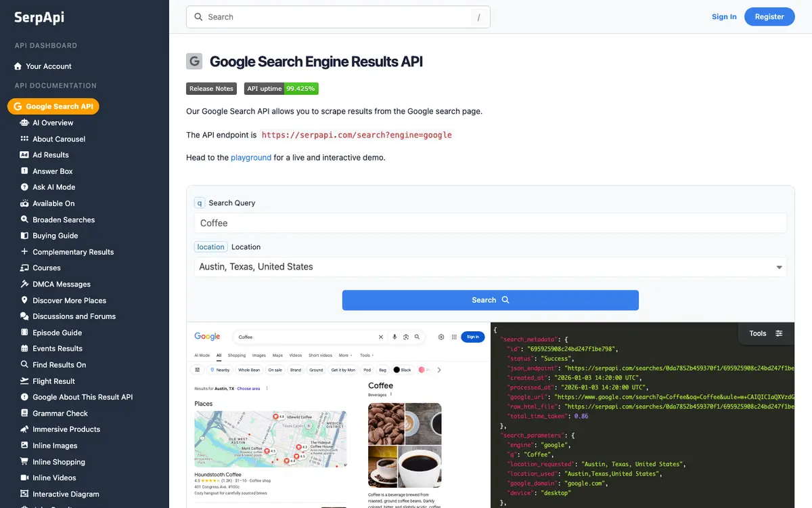The height and width of the screenshot is (508, 812).
Task: Click the Immersive Products icon
Action: (x=24, y=429)
